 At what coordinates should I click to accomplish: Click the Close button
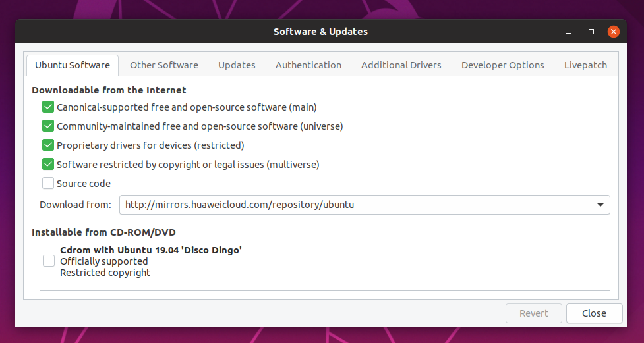tap(594, 313)
